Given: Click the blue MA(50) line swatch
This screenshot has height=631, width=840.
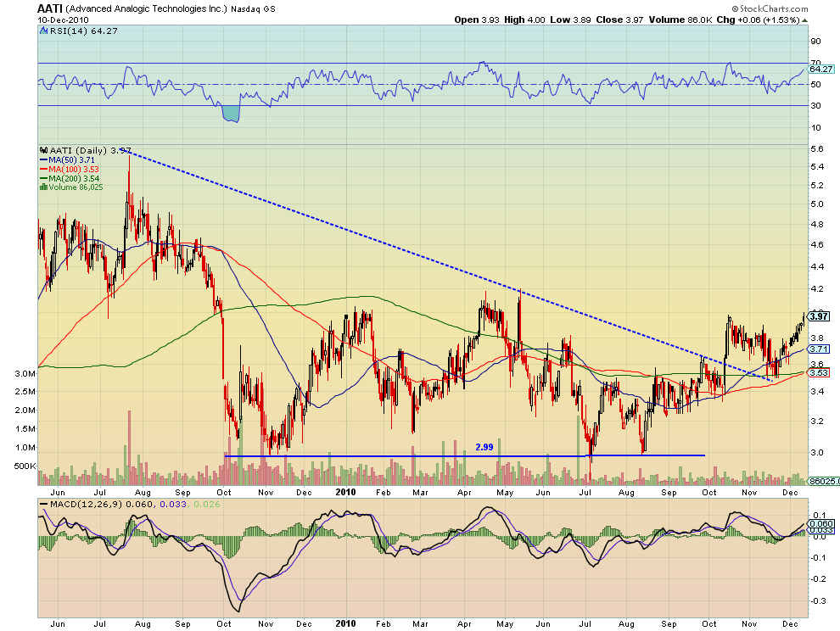Looking at the screenshot, I should pos(44,160).
